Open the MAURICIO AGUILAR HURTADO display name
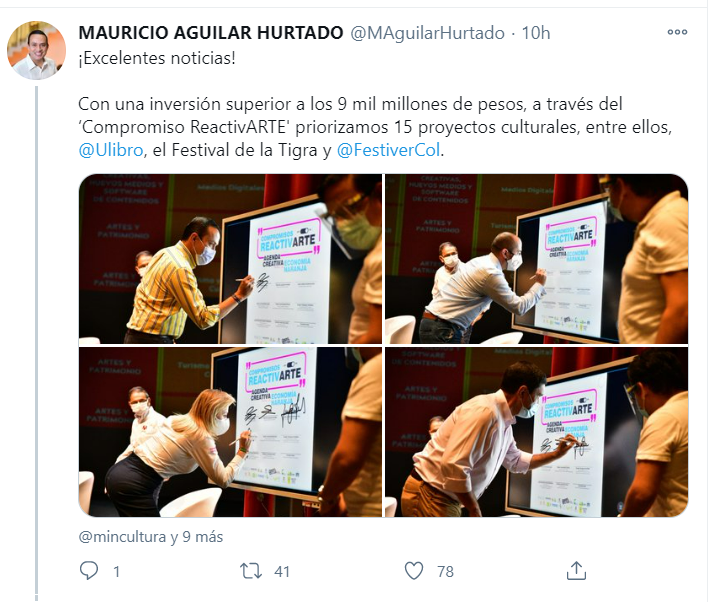Screen dimensions: 726x602 [211, 33]
